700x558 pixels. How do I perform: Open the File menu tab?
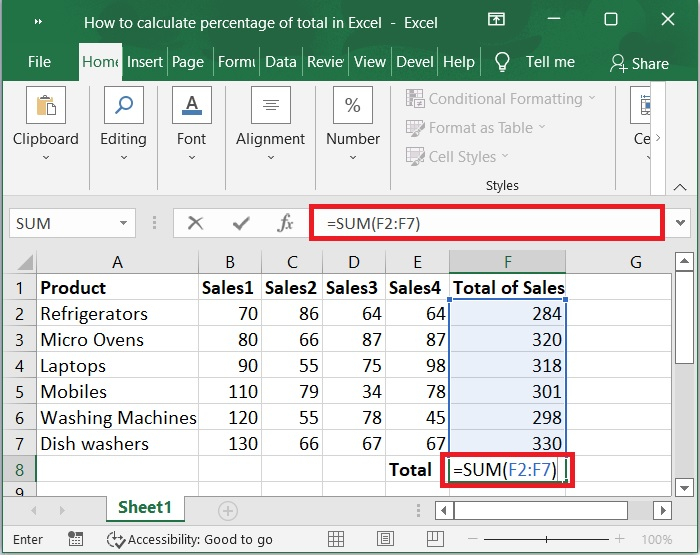[39, 62]
